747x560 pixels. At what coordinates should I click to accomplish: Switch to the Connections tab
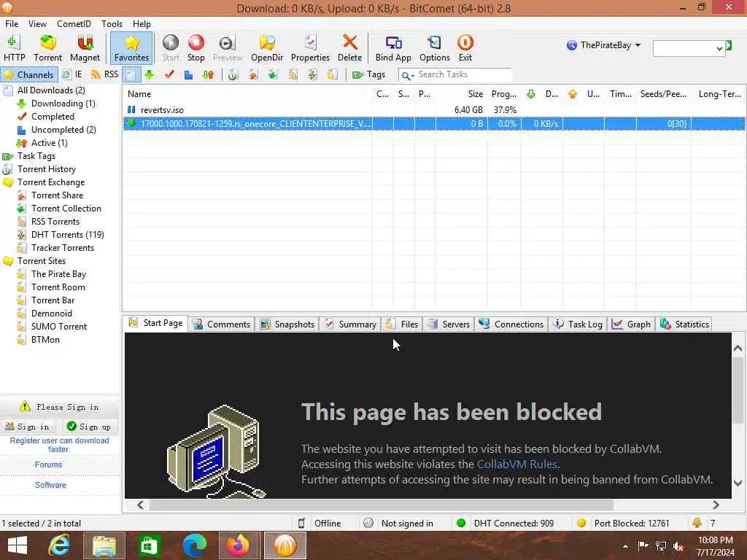tap(511, 324)
